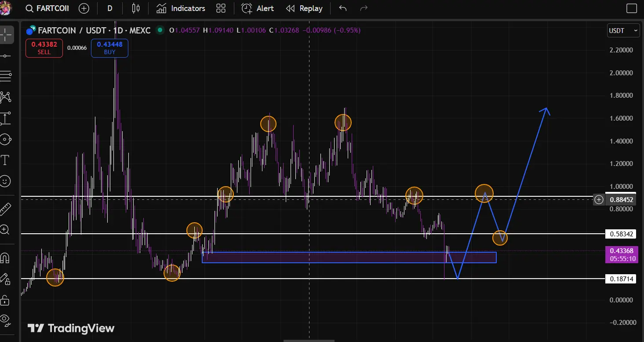Lock all drawing tools
Viewport: 644px width, 342px height.
pyautogui.click(x=5, y=300)
